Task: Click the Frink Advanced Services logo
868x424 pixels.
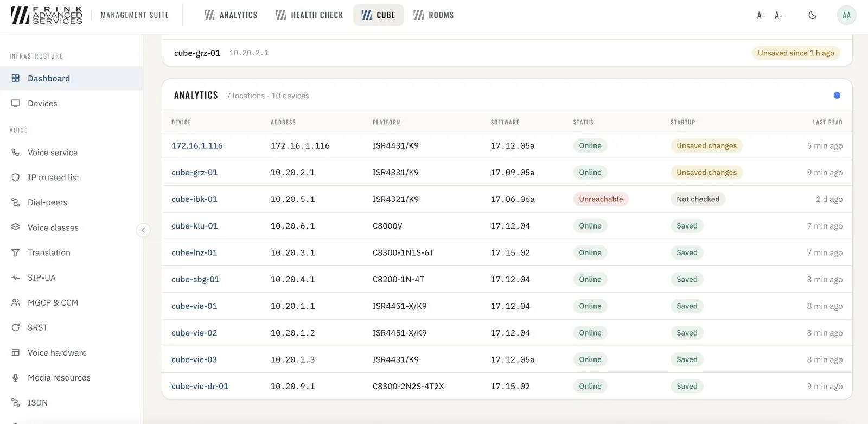Action: click(47, 15)
